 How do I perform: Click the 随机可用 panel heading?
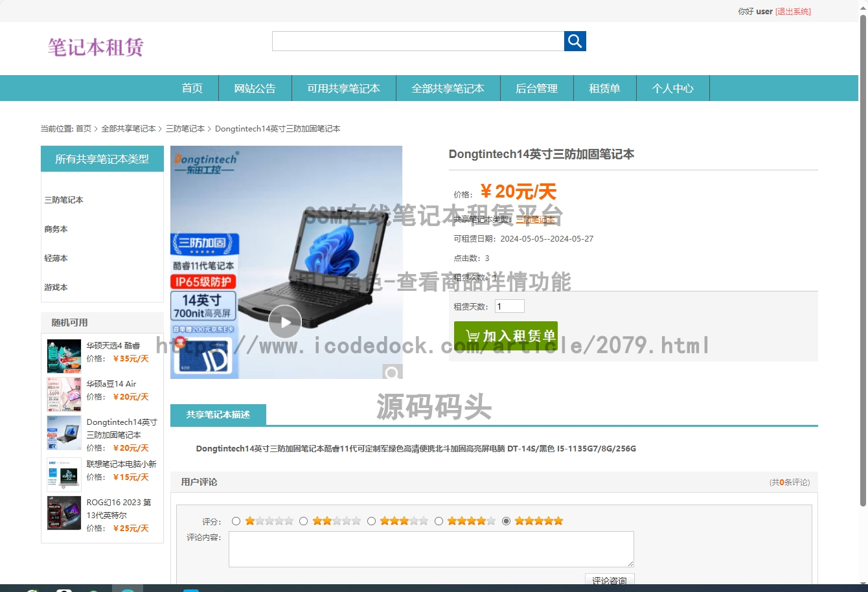point(69,323)
